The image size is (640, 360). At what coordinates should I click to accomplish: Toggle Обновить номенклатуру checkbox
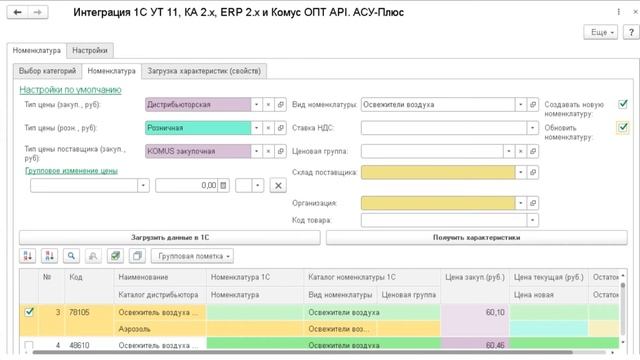click(623, 127)
